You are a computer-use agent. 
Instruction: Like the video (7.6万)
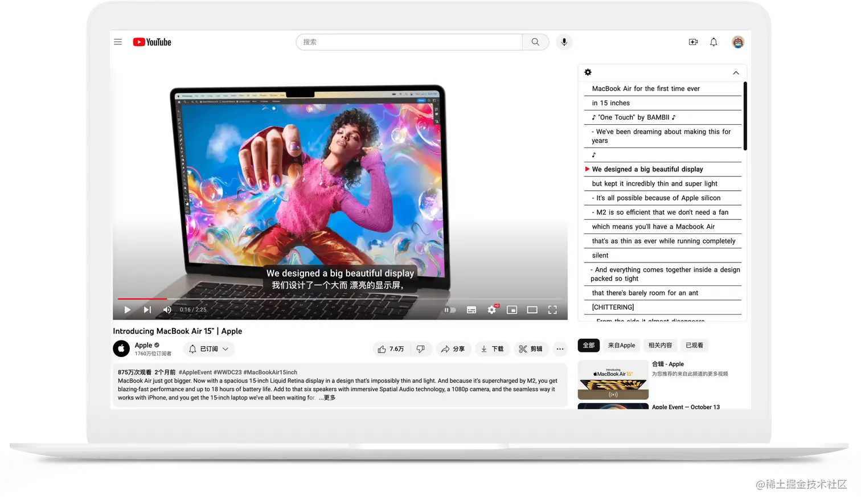point(391,349)
